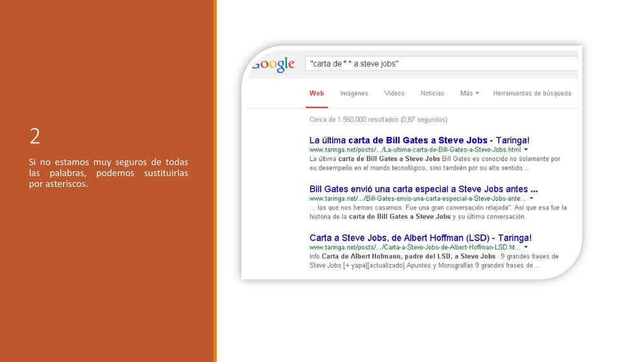The image size is (644, 362).
Task: Expand arrow next to Carta-a-Steve-Jobs-de-Albert URL
Action: tap(526, 248)
